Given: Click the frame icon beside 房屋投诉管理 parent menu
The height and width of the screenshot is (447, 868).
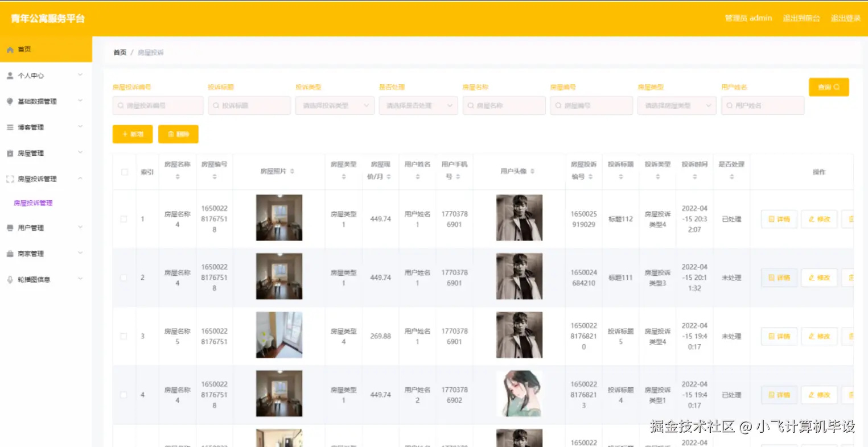Looking at the screenshot, I should coord(10,179).
